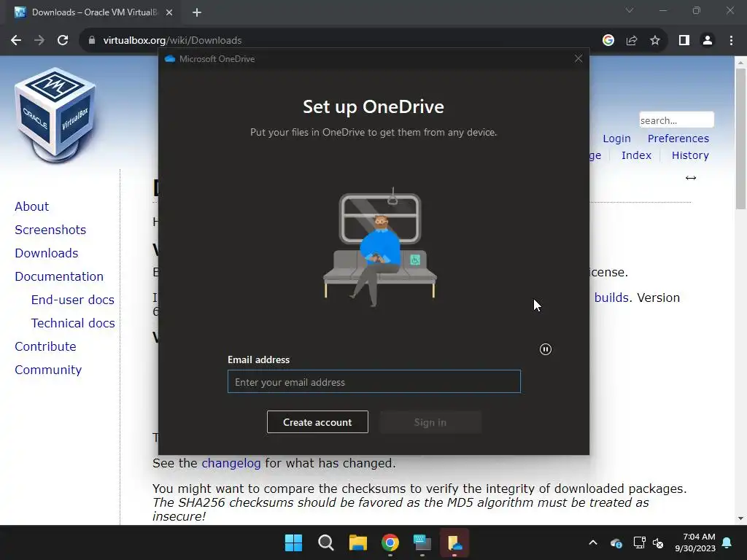Click the page vertical scrollbar thumb
The height and width of the screenshot is (560, 747).
740,139
